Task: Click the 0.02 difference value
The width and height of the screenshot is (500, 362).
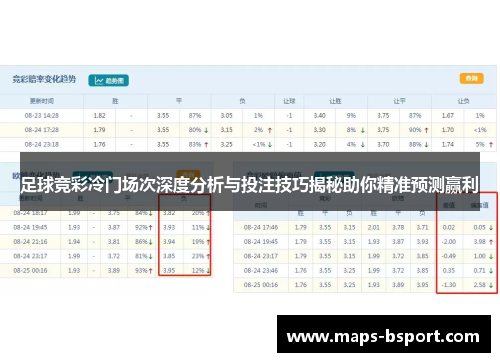Action: (448, 227)
